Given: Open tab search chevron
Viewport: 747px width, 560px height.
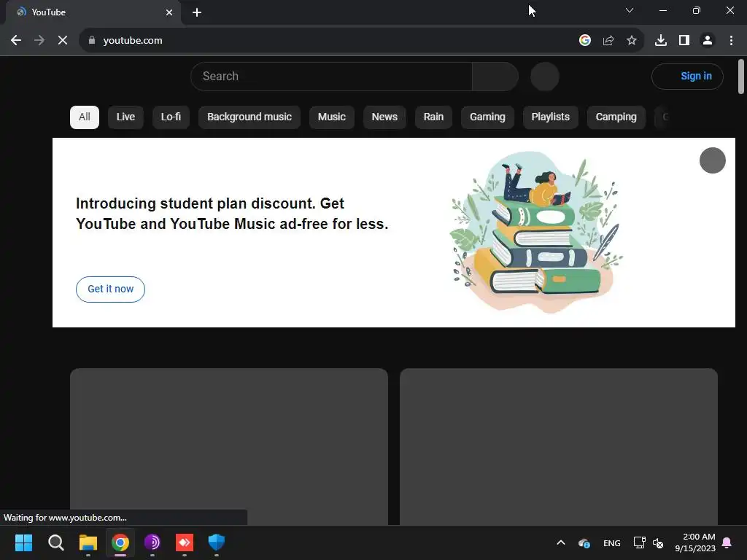Looking at the screenshot, I should tap(630, 10).
